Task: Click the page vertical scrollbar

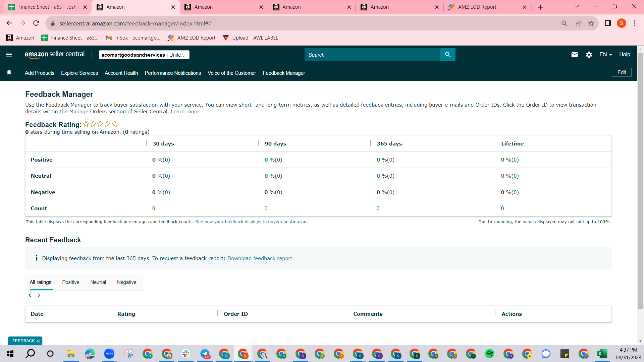Action: [x=640, y=181]
